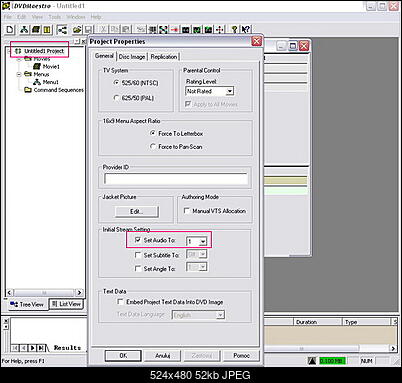Image resolution: width=402 pixels, height=383 pixels.
Task: Click the Copy toolbar icon
Action: 115,29
